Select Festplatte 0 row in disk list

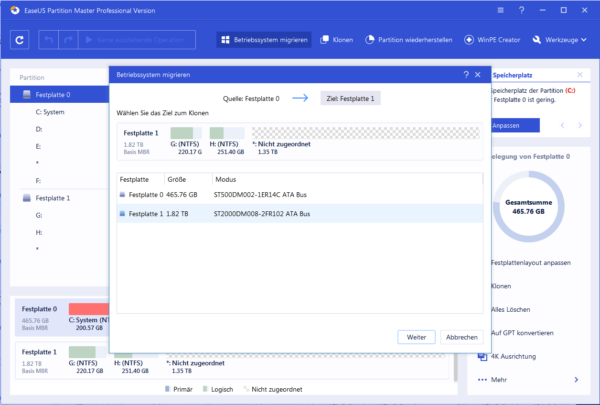(x=300, y=195)
